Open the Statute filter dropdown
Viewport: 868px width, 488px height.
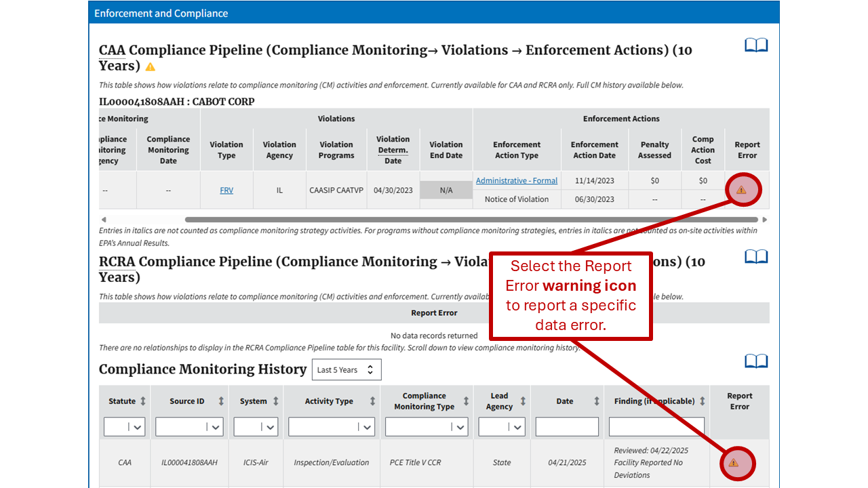(x=124, y=426)
